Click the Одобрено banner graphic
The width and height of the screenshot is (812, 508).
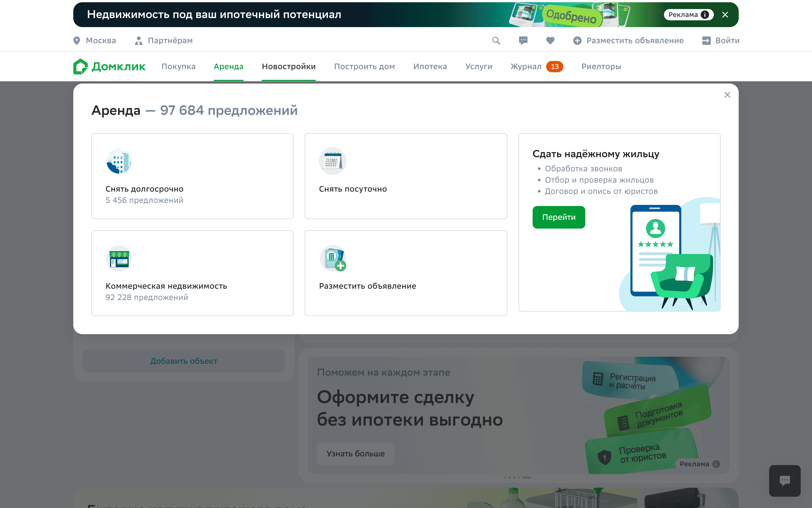(572, 16)
